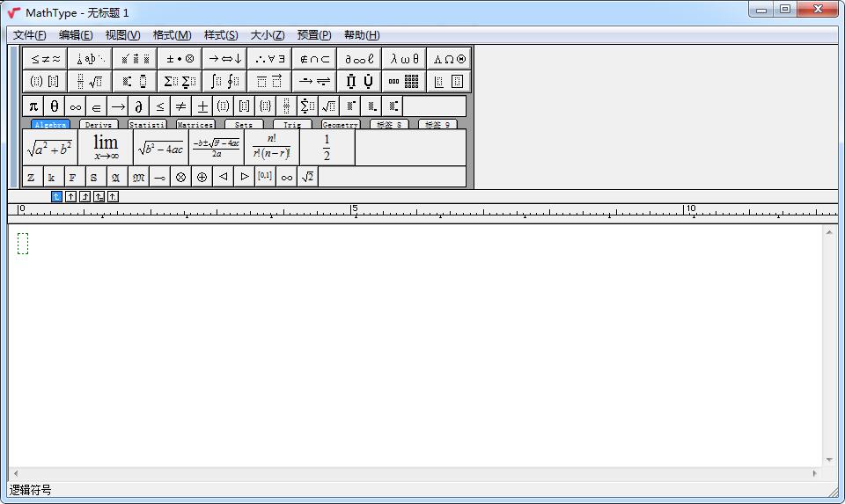The height and width of the screenshot is (504, 845).
Task: Open the set theory symbols palette
Action: click(314, 59)
